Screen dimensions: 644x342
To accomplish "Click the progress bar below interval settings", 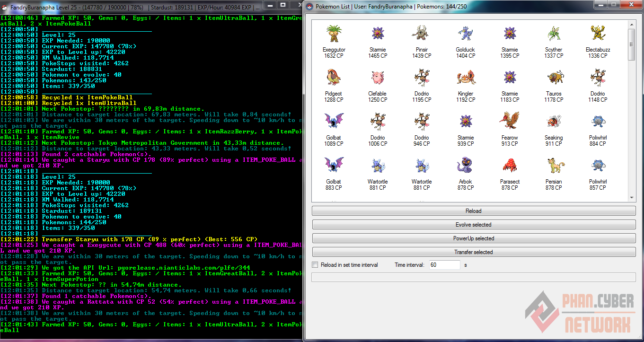I will (x=473, y=277).
